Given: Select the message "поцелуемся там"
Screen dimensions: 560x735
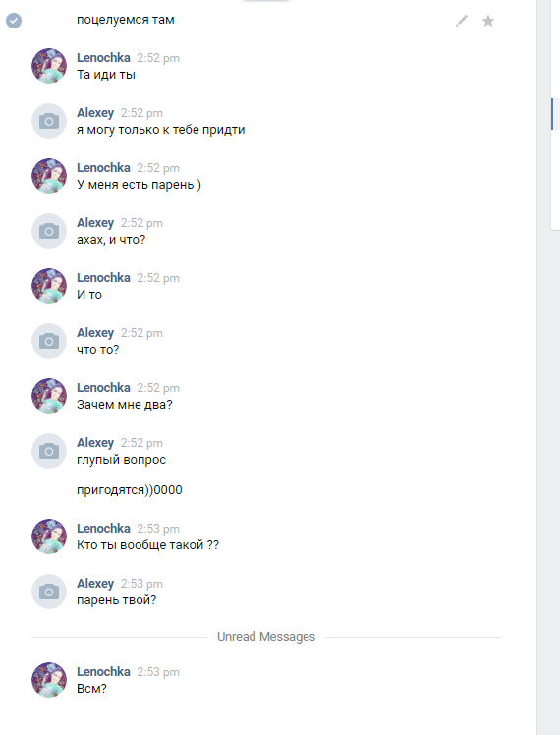Looking at the screenshot, I should [x=126, y=20].
